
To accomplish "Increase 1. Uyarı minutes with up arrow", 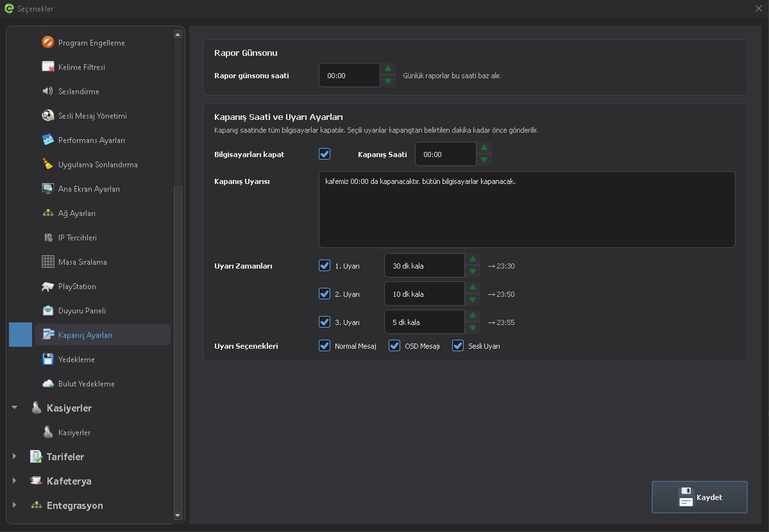I will click(x=473, y=259).
